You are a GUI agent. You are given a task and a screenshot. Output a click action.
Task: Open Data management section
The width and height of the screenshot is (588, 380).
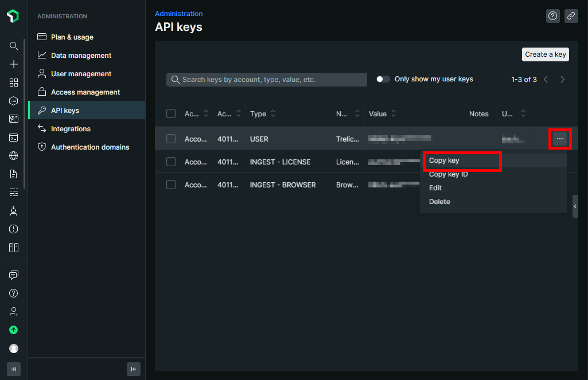pos(87,55)
